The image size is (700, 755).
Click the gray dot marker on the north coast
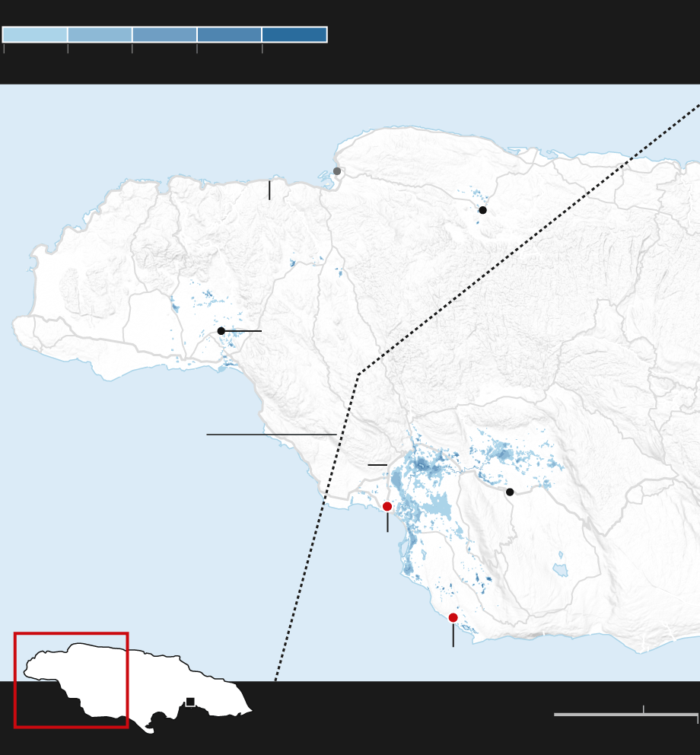[x=337, y=171]
